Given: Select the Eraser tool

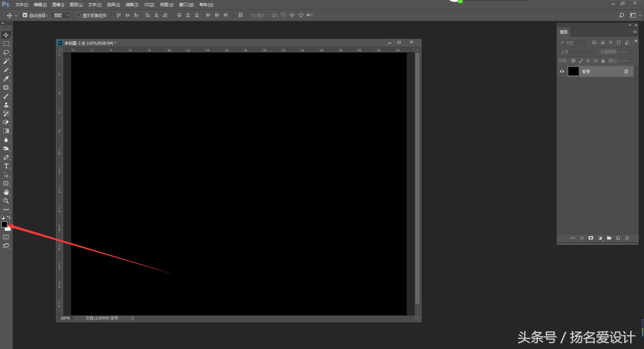Looking at the screenshot, I should click(x=6, y=122).
